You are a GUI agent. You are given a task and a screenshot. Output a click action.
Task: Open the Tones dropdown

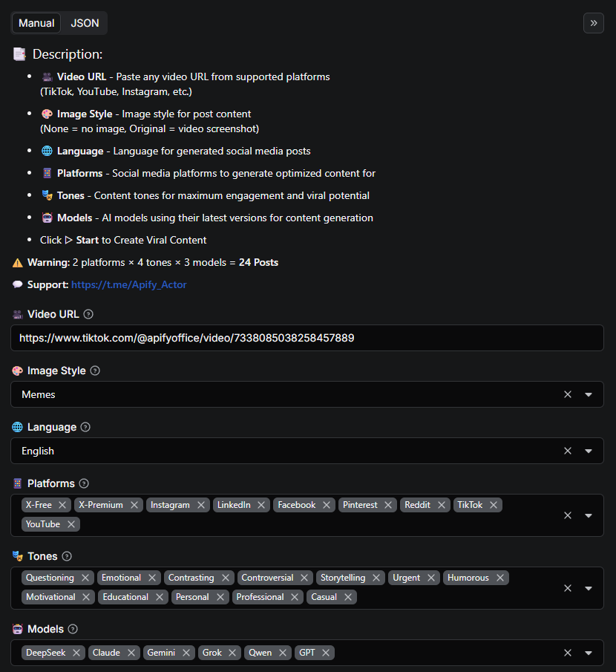[589, 587]
